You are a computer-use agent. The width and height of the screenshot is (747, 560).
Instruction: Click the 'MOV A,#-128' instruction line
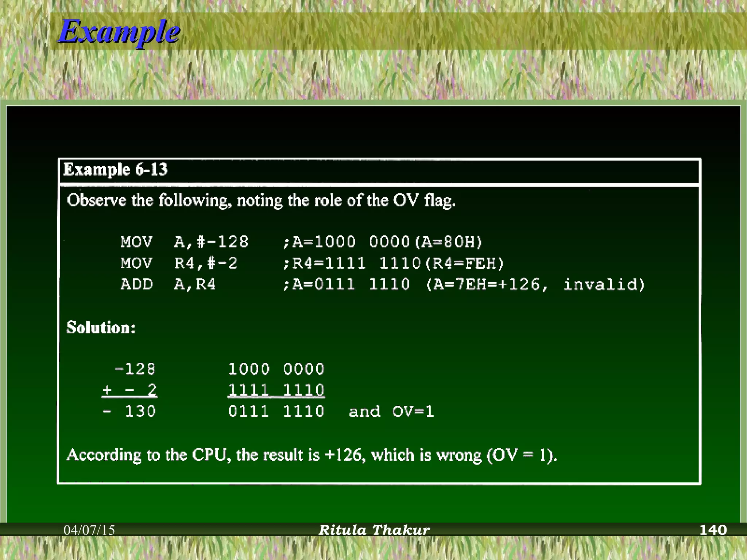point(184,242)
